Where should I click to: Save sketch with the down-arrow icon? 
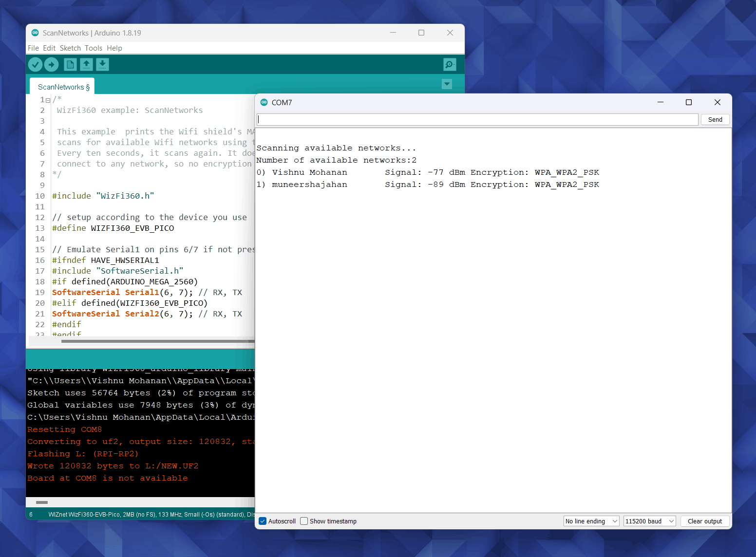pyautogui.click(x=102, y=64)
